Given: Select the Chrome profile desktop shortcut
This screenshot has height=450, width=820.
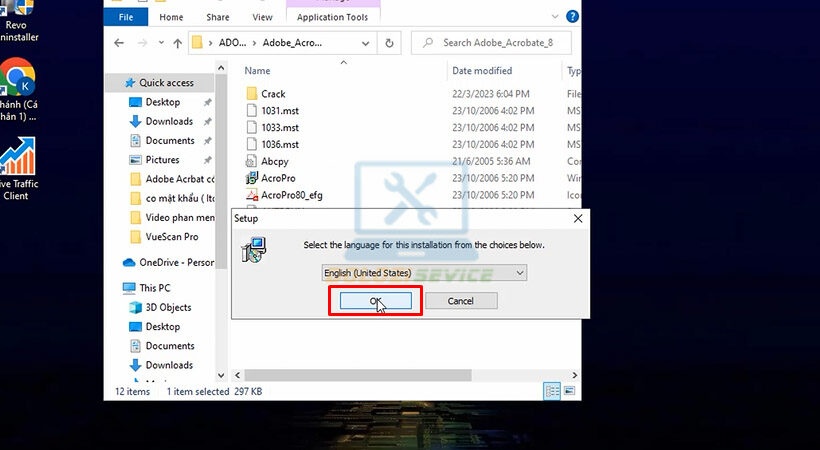Looking at the screenshot, I should pos(17,89).
